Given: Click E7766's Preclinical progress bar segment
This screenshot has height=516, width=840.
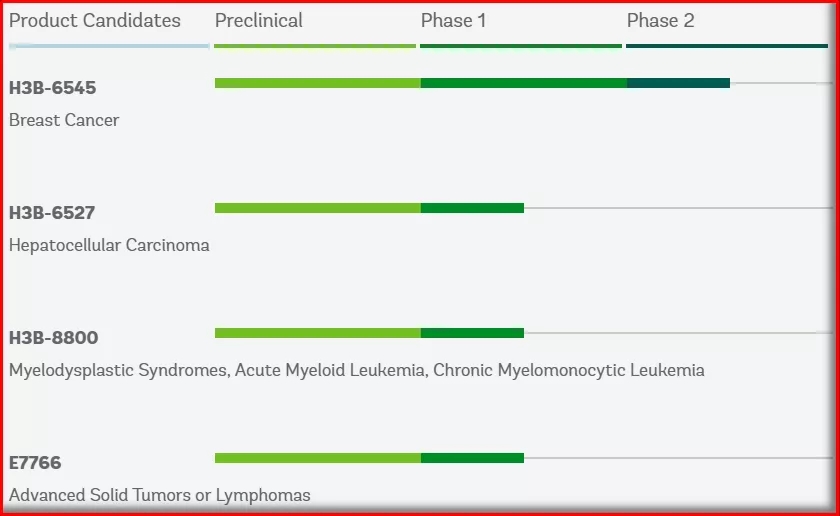Looking at the screenshot, I should (x=318, y=458).
